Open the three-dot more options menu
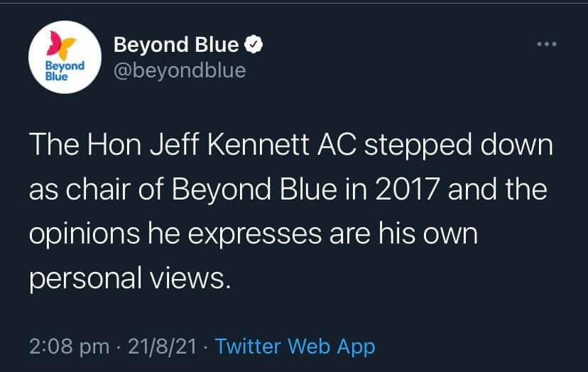The image size is (588, 372). (546, 44)
